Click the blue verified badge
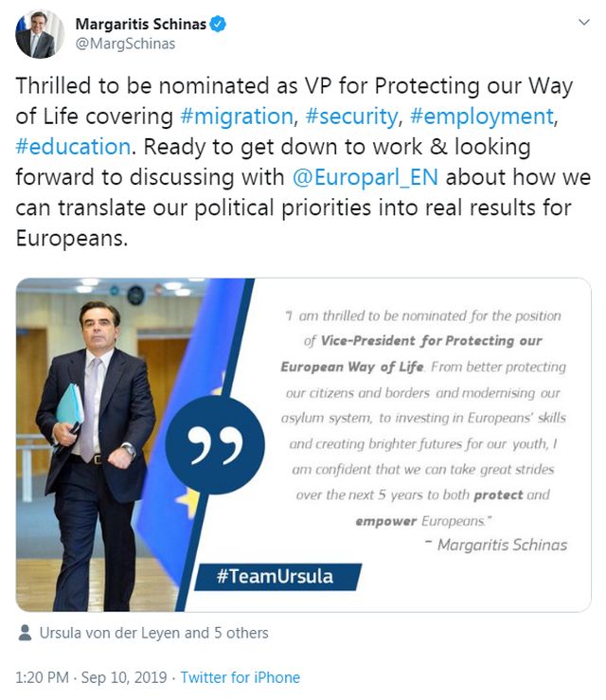The height and width of the screenshot is (700, 606). [x=219, y=25]
